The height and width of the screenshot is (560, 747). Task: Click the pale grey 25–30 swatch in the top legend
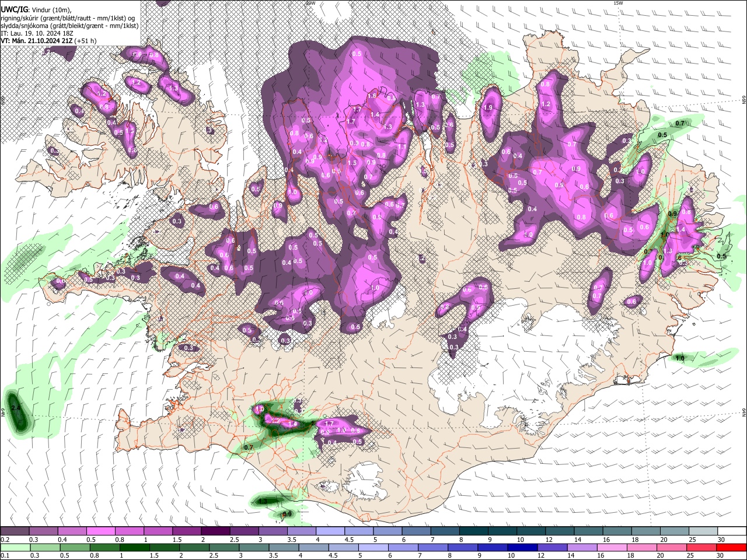tap(703, 531)
